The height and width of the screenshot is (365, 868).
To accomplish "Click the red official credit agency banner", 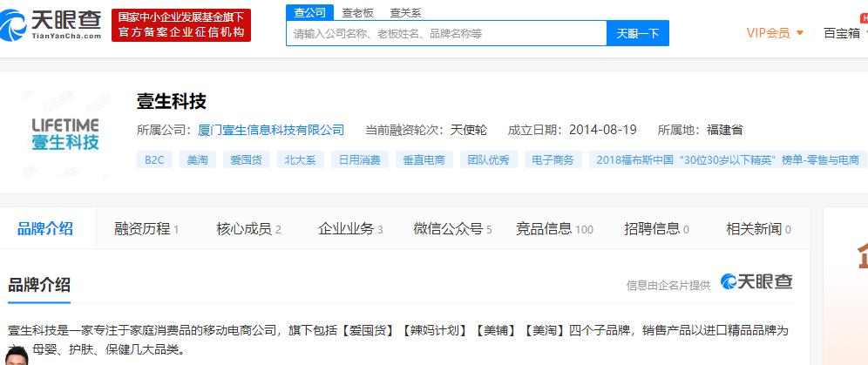I will point(181,25).
